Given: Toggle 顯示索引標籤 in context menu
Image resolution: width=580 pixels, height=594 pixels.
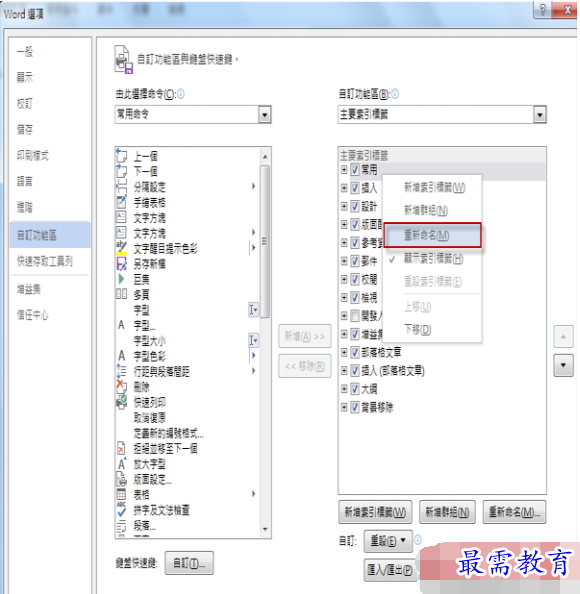Looking at the screenshot, I should 433,259.
